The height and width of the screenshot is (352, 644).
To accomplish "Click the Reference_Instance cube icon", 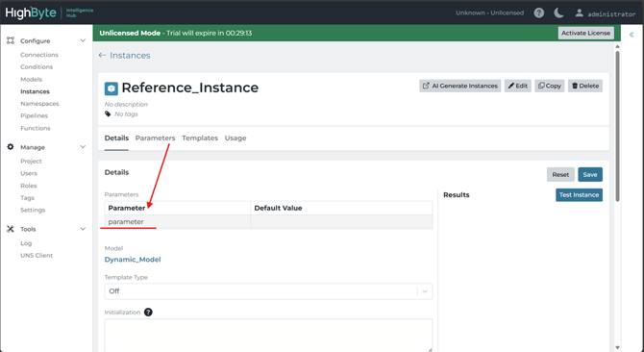I will pos(111,88).
